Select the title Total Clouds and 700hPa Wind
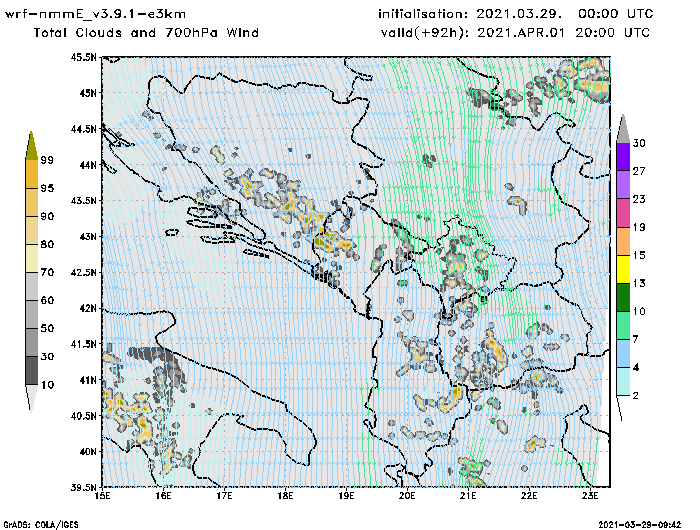The height and width of the screenshot is (530, 700). pyautogui.click(x=146, y=33)
